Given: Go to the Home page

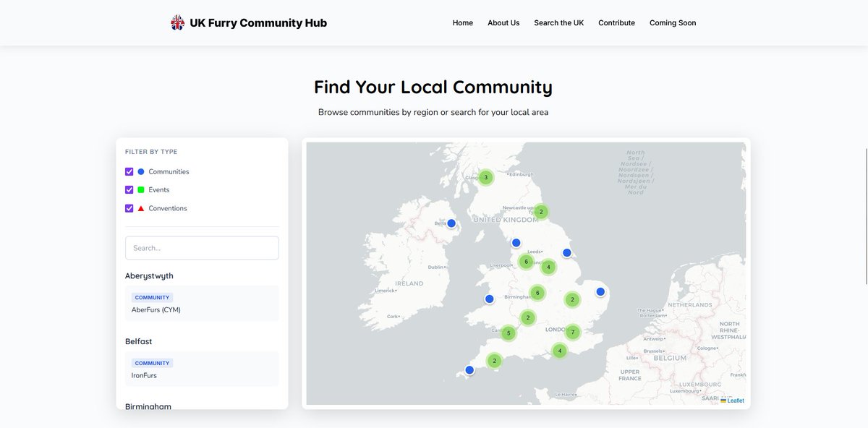Looking at the screenshot, I should [x=463, y=23].
